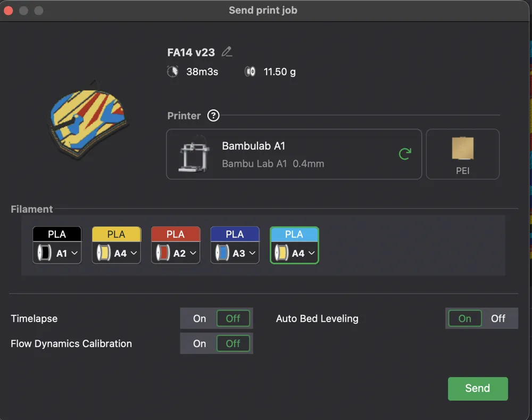Screen dimensions: 532x420
Task: Turn Timelapse On
Action: point(199,318)
